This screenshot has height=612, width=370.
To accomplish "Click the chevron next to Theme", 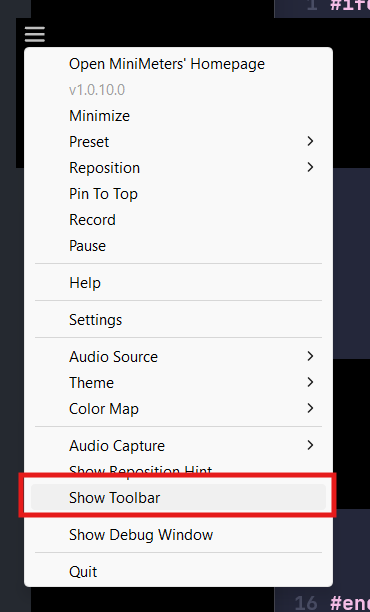I will (310, 382).
